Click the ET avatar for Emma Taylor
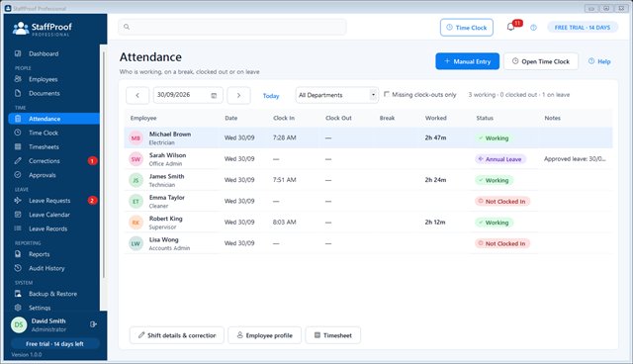This screenshot has width=633, height=364. point(136,201)
